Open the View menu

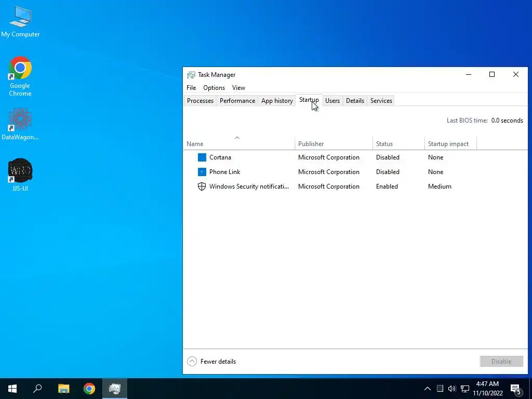(238, 87)
